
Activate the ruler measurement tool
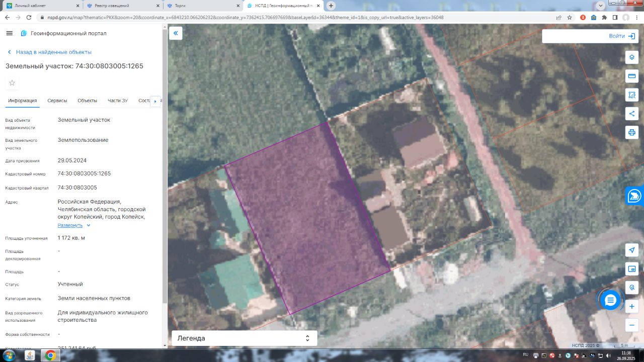tap(632, 76)
